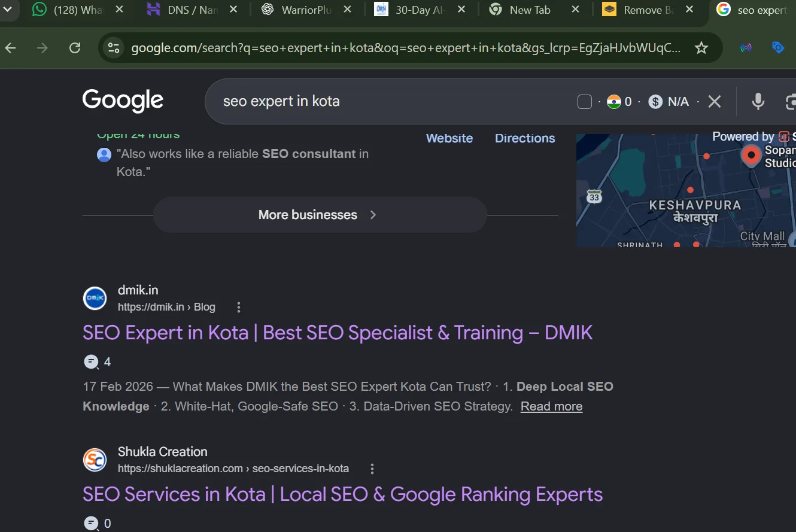
Task: Select the Sopan Studio map pin
Action: [x=751, y=156]
